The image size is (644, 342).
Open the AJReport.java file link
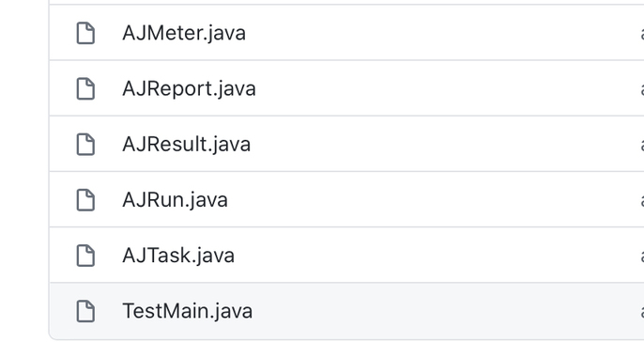(189, 88)
